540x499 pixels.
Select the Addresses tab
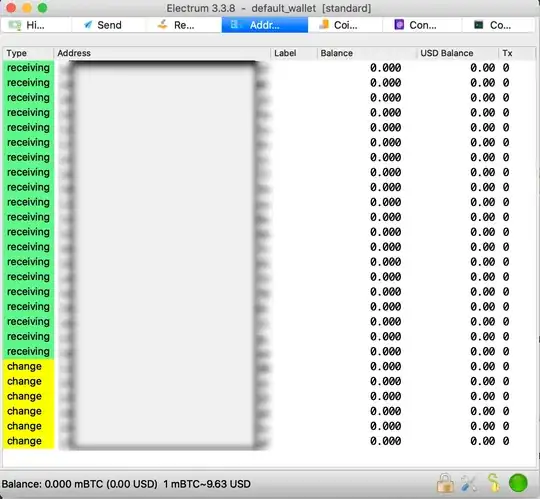pyautogui.click(x=264, y=25)
